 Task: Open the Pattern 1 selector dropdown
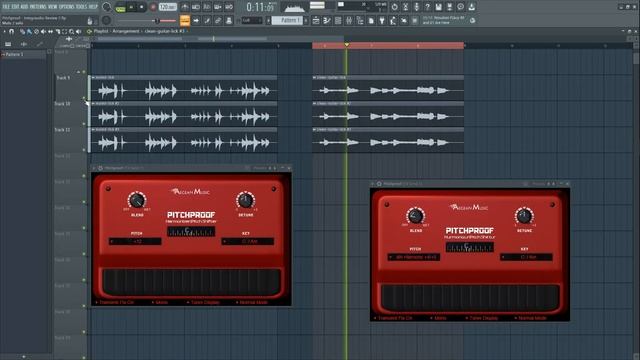point(287,20)
